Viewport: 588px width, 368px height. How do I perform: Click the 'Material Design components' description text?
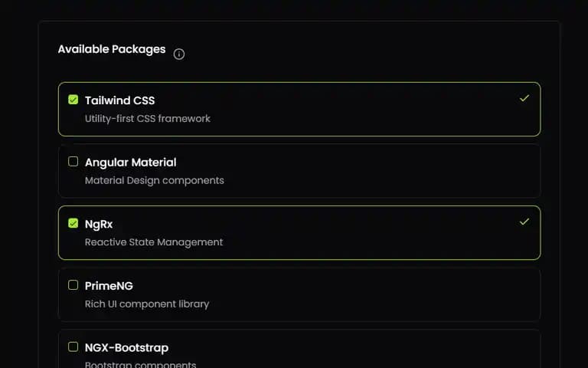click(154, 181)
